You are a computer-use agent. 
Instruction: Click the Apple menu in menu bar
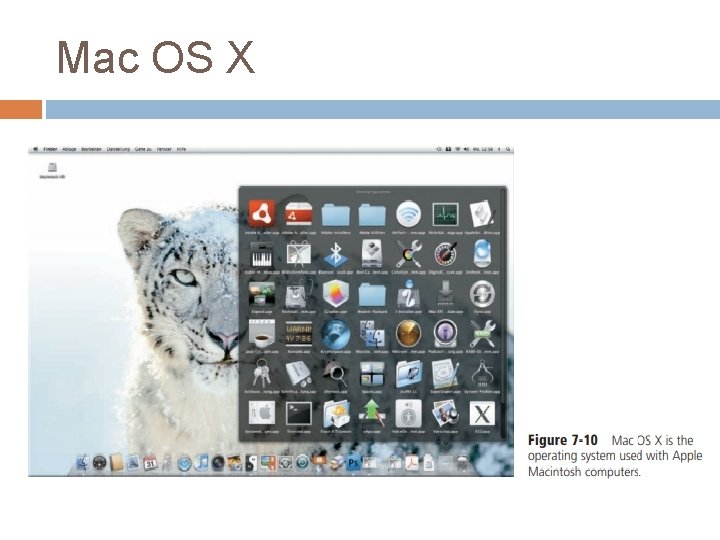pos(35,149)
